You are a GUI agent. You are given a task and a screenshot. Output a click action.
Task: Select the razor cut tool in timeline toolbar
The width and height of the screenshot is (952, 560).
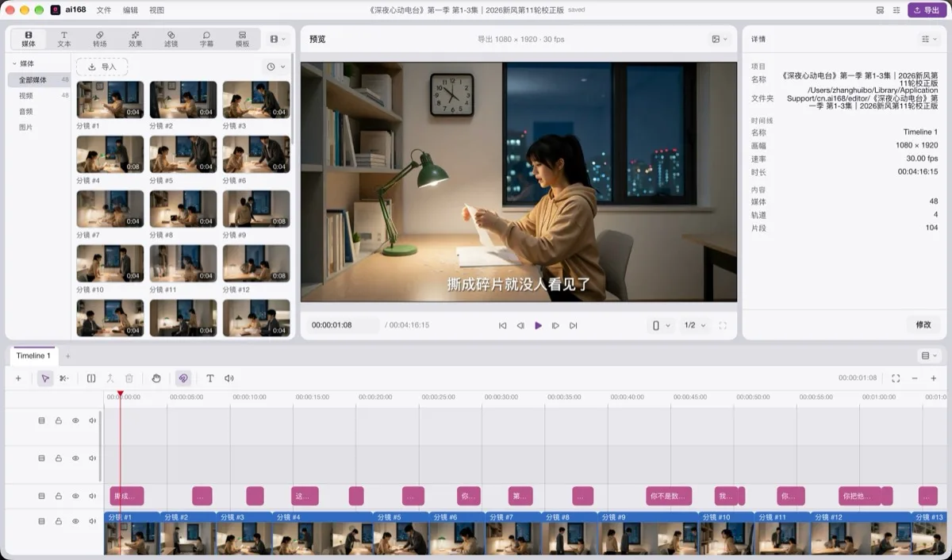pos(64,378)
